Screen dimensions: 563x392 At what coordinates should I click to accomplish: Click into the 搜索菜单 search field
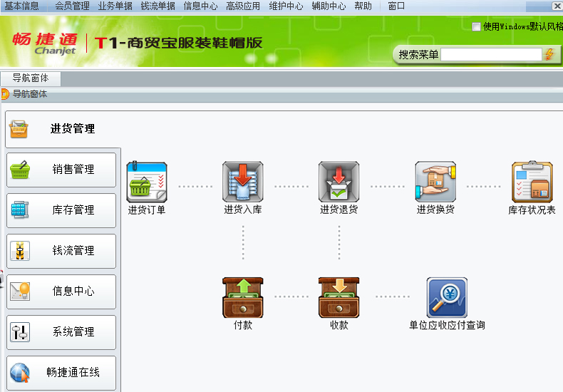pos(491,55)
